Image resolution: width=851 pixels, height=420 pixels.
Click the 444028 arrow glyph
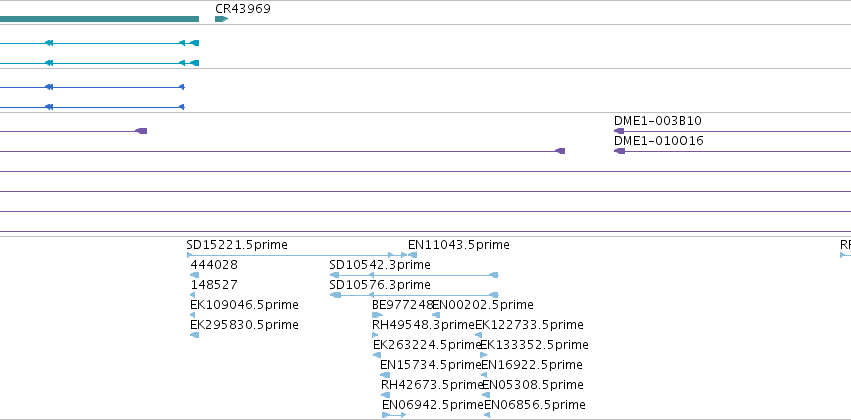tap(194, 275)
